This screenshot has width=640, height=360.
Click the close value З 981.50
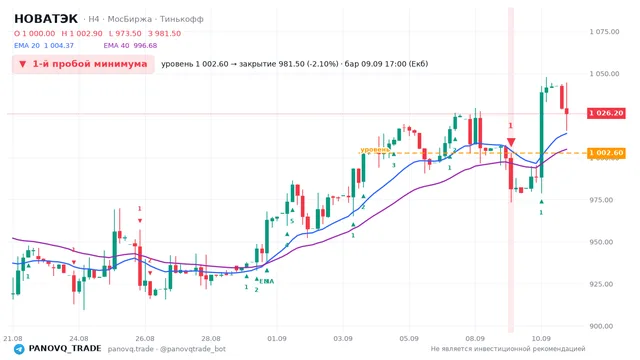(164, 33)
